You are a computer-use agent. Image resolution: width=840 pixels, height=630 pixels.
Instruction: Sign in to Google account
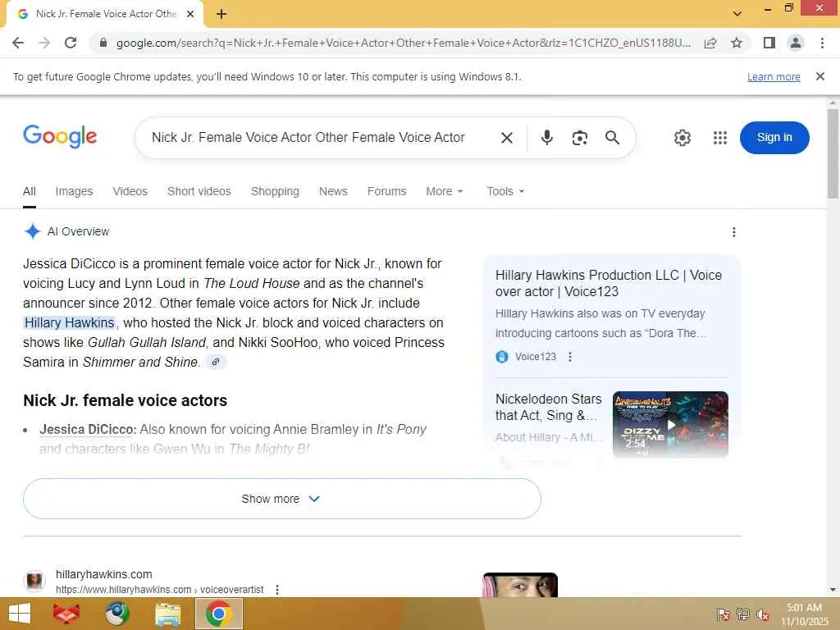point(774,138)
